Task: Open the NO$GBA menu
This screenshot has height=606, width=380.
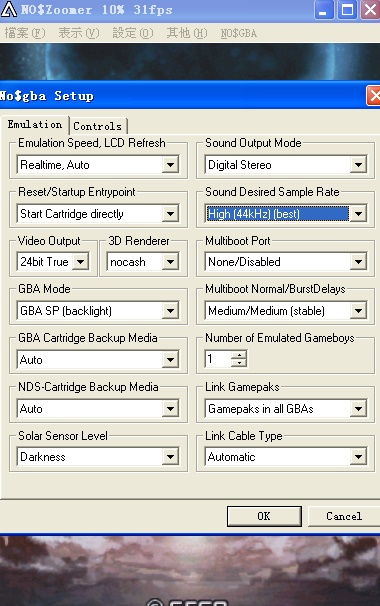Action: 239,33
